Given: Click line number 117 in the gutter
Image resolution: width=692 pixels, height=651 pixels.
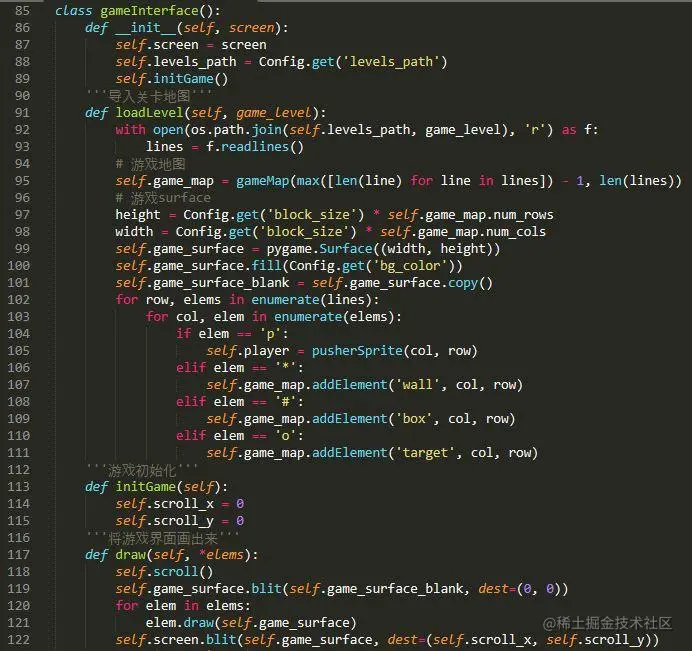Looking at the screenshot, I should (19, 554).
